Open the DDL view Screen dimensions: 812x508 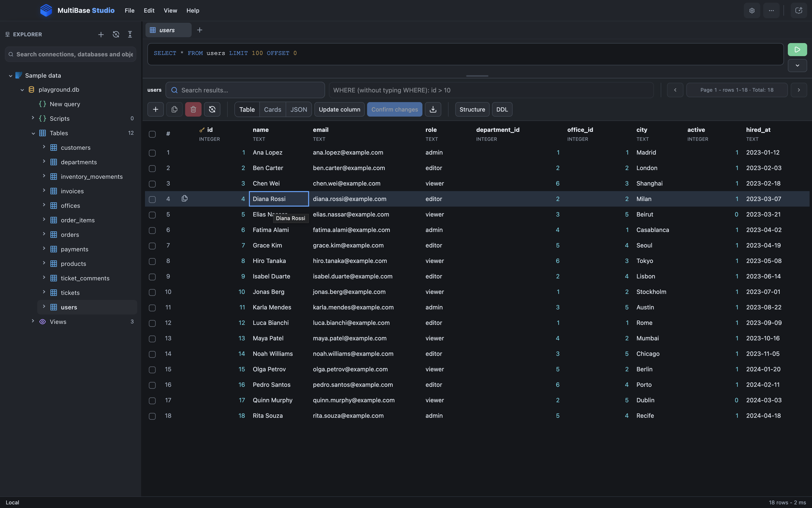[x=502, y=110]
